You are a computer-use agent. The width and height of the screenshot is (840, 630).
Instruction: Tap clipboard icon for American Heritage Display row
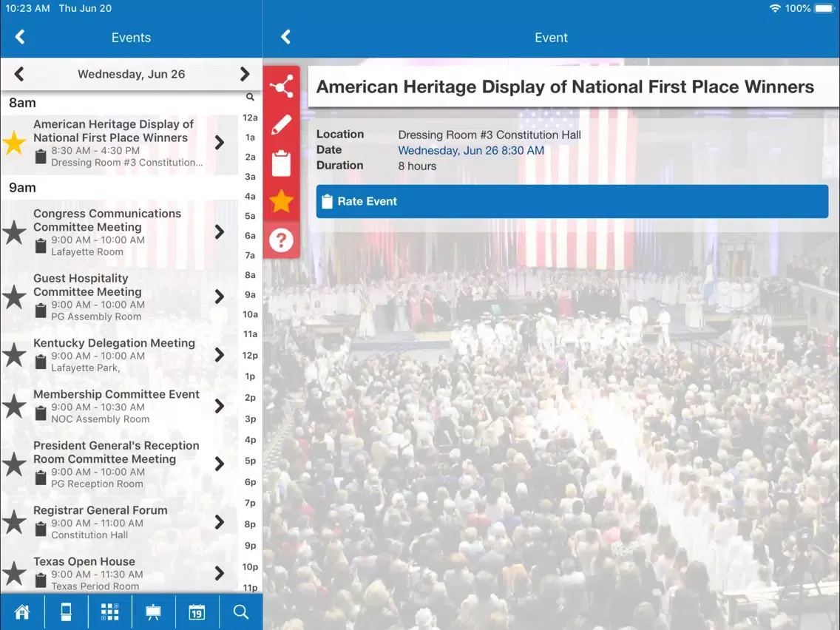[x=41, y=157]
